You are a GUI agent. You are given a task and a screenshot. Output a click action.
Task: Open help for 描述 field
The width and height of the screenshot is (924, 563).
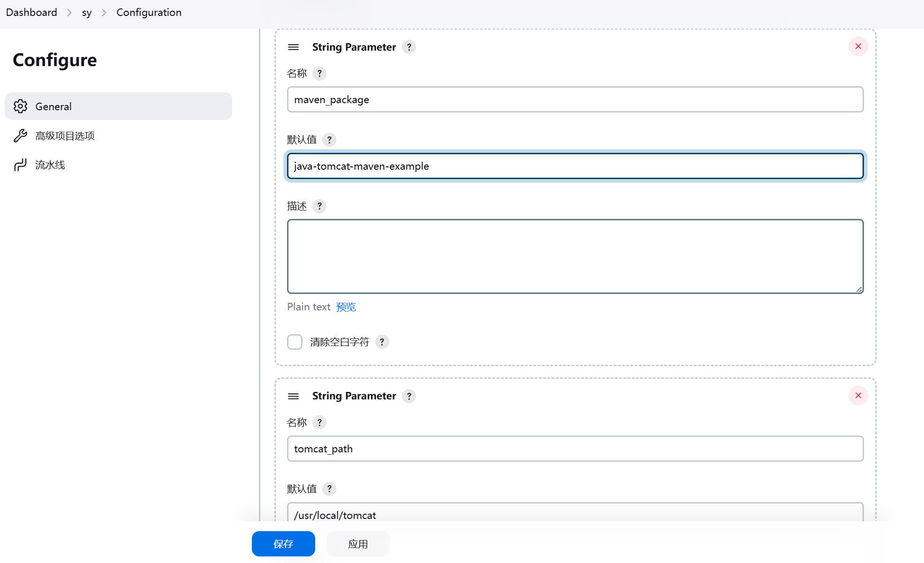point(319,206)
